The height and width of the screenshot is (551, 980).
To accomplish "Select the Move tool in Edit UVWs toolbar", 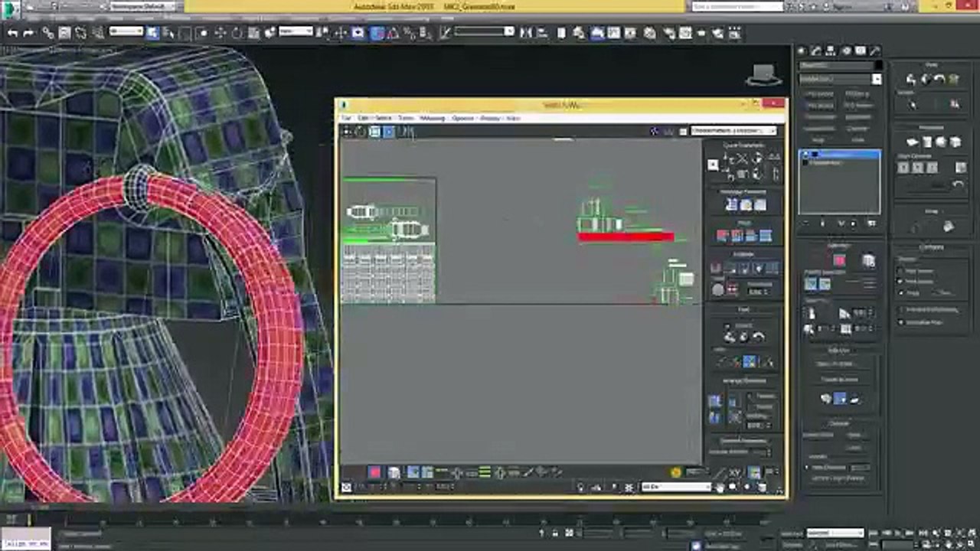I will [347, 132].
